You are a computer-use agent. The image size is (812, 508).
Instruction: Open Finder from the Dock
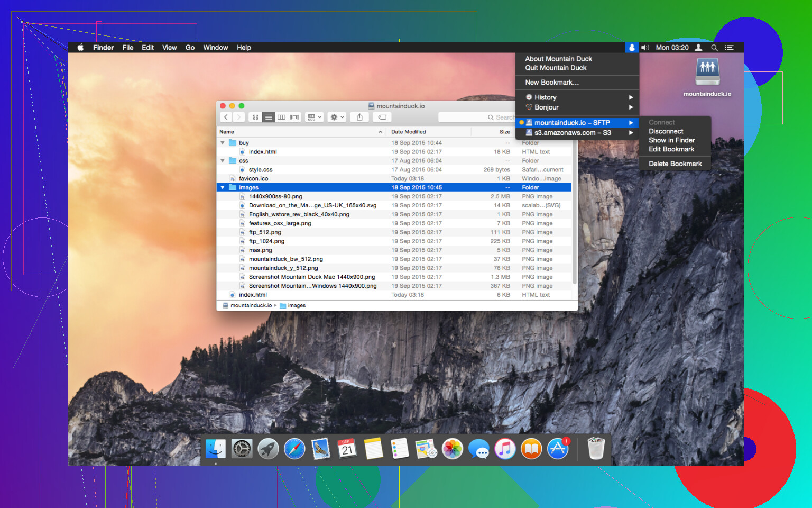(x=216, y=449)
